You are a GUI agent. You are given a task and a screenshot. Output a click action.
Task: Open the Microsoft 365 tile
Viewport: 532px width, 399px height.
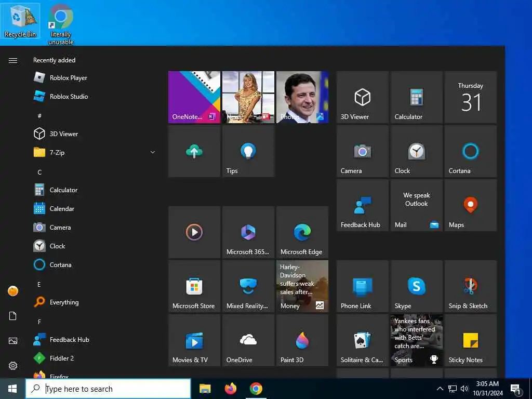coord(248,232)
